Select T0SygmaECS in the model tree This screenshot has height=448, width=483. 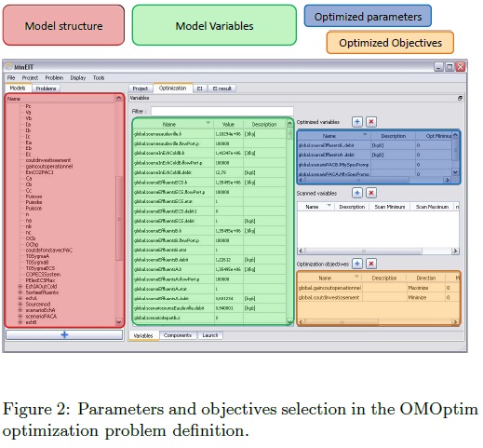[x=40, y=268]
